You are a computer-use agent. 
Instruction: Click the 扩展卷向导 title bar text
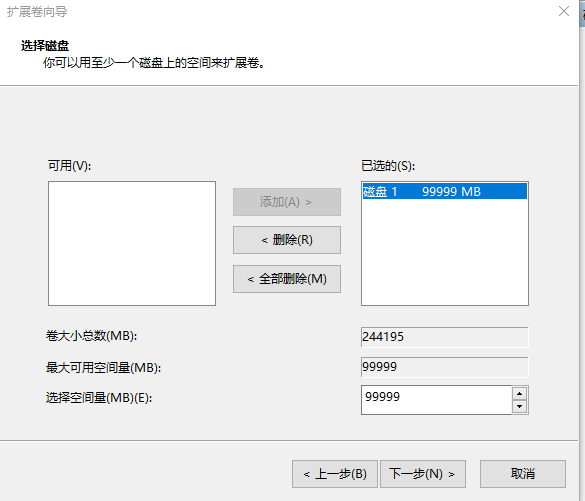tap(37, 12)
